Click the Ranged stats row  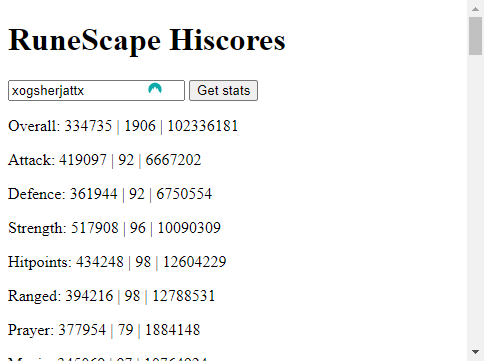click(x=112, y=296)
